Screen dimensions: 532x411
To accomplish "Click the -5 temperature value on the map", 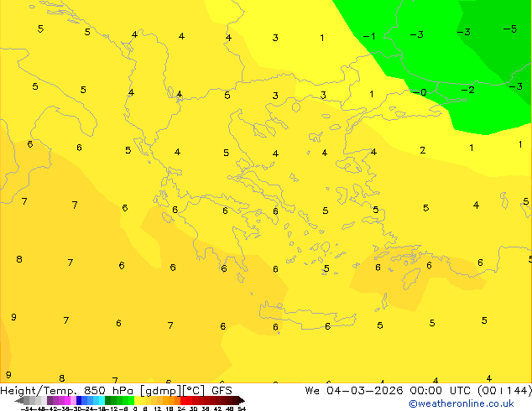I will pyautogui.click(x=510, y=29).
